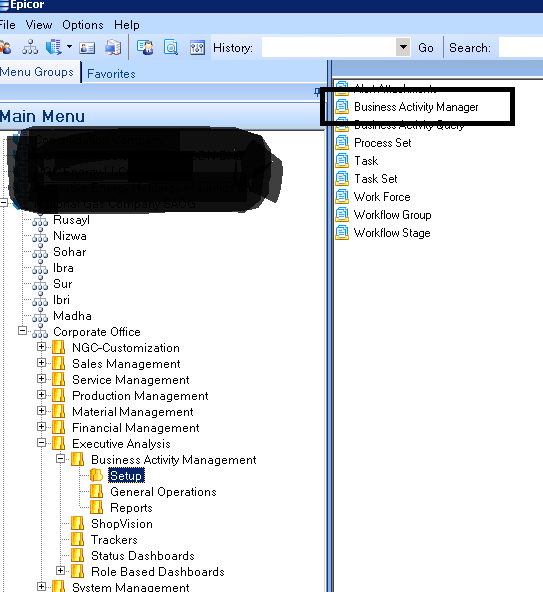Open the Options menu
Screen dimensions: 543x592
83,25
